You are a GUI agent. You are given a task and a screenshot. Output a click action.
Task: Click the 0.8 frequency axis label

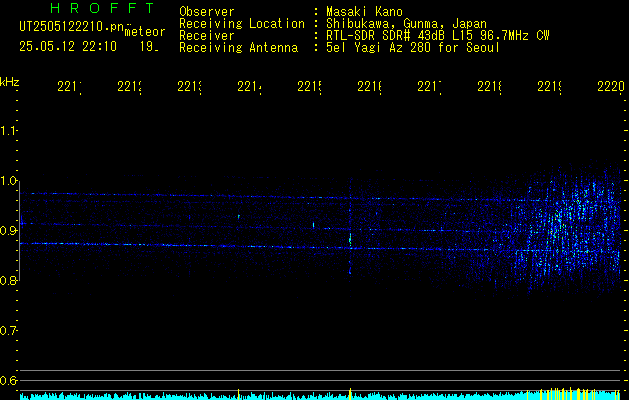[7, 280]
